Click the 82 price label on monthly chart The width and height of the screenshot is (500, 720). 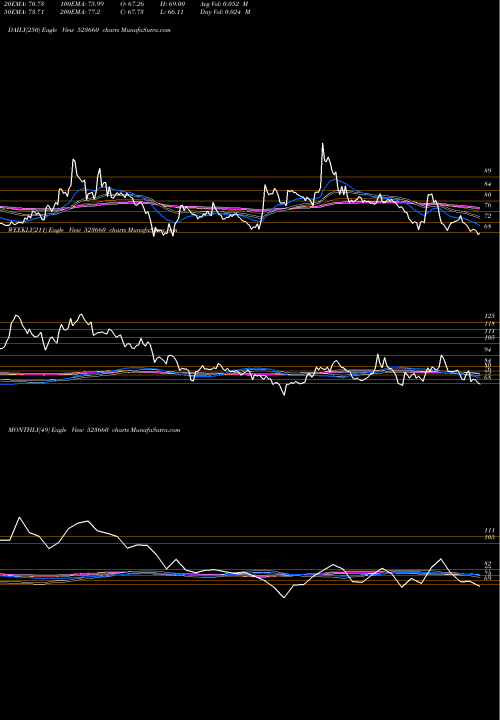click(x=488, y=564)
